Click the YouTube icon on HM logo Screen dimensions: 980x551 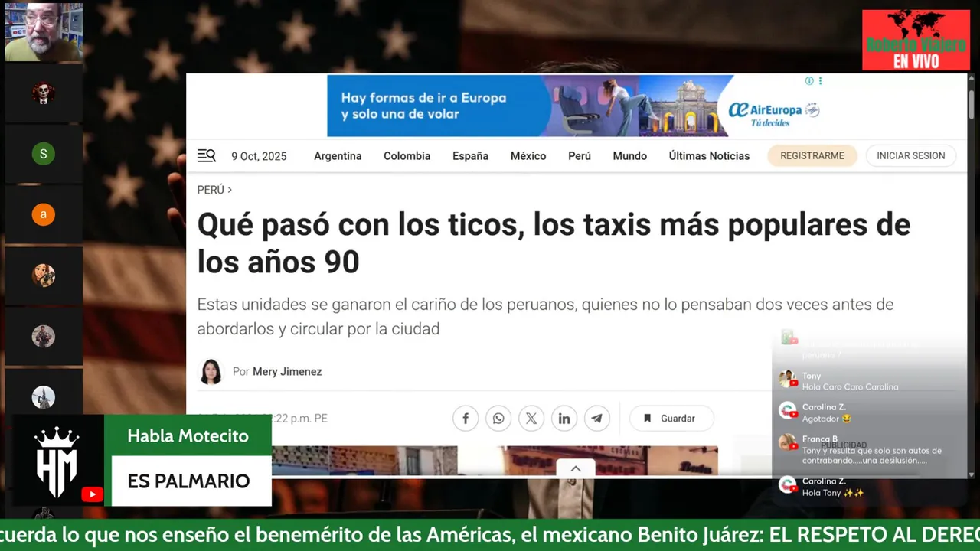(92, 494)
